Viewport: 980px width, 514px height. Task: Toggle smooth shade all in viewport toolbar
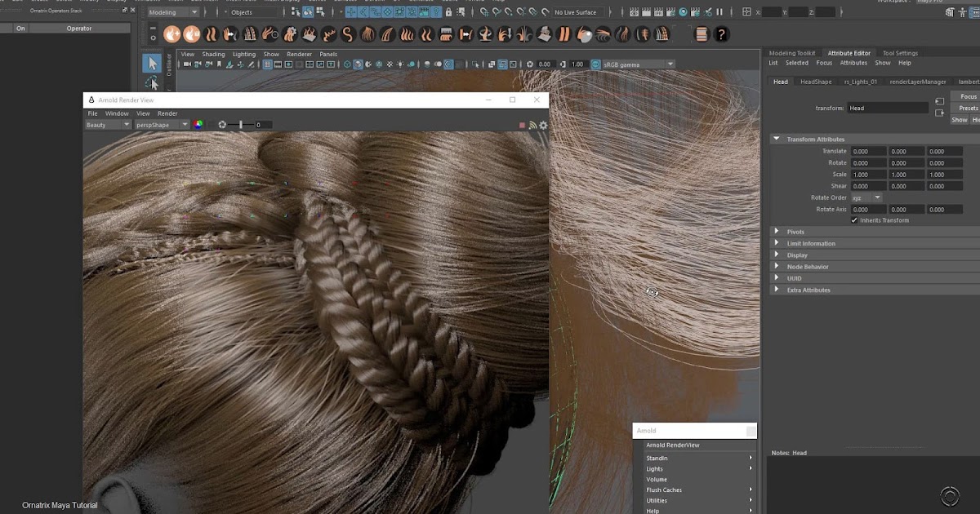pyautogui.click(x=359, y=64)
